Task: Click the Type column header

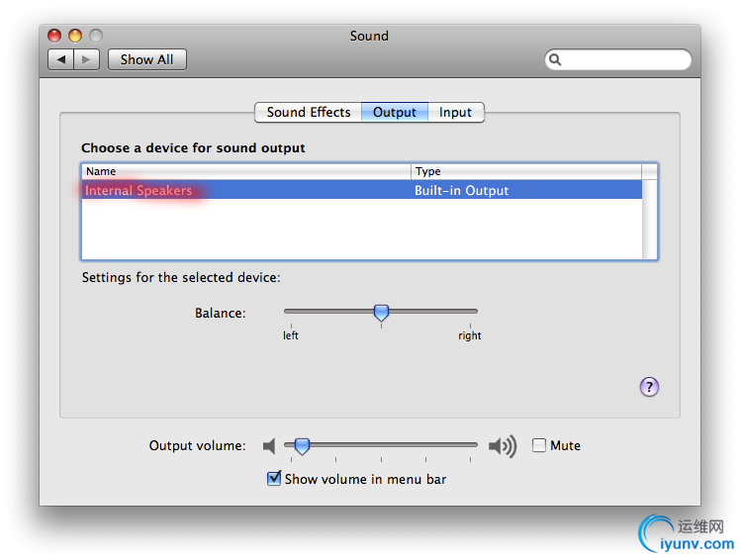Action: pos(526,171)
